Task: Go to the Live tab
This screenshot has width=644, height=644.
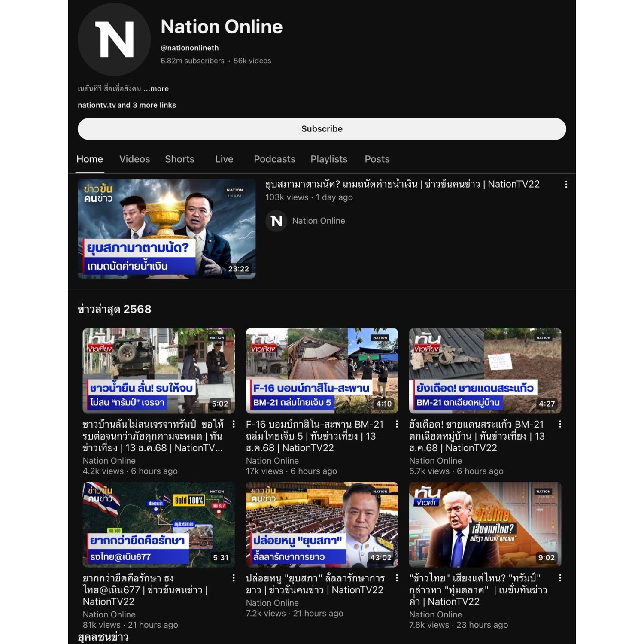Action: point(224,159)
